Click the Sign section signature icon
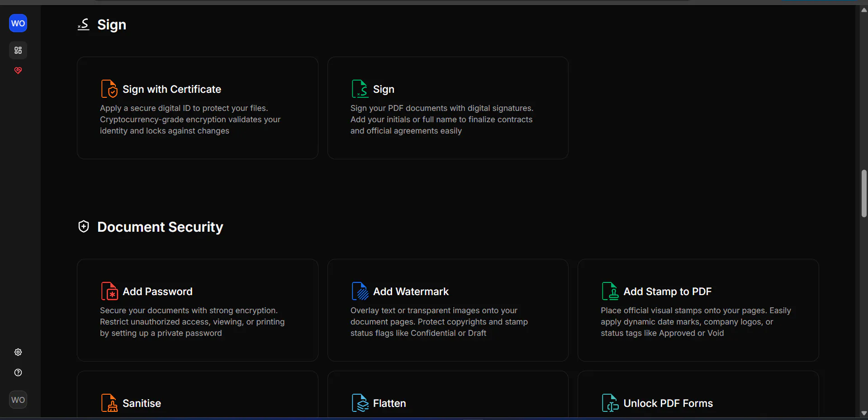This screenshot has width=868, height=420. [84, 24]
